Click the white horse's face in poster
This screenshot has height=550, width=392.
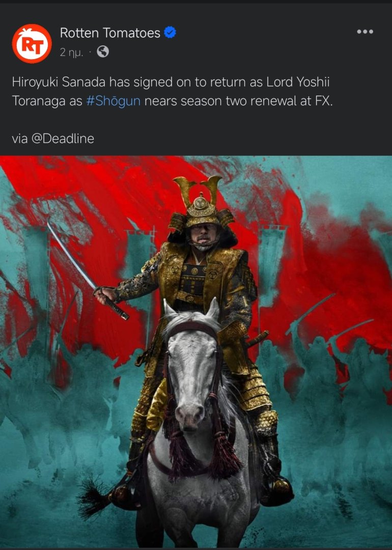pyautogui.click(x=193, y=365)
